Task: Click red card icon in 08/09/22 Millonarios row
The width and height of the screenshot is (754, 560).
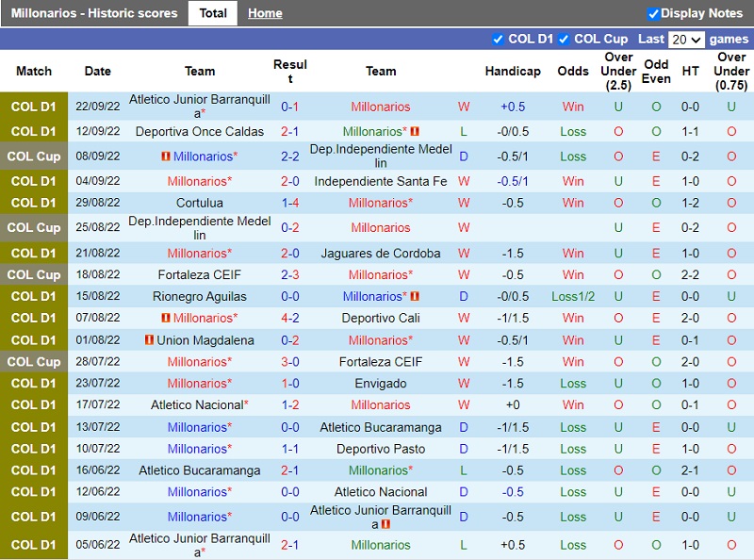Action: (165, 156)
